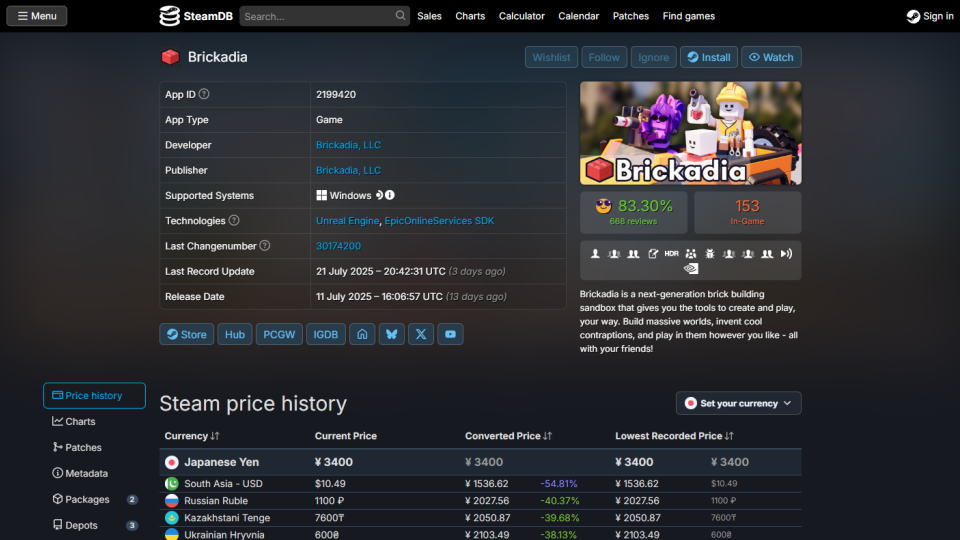960x540 pixels.
Task: Click the 153 In-Game box
Action: pyautogui.click(x=748, y=212)
